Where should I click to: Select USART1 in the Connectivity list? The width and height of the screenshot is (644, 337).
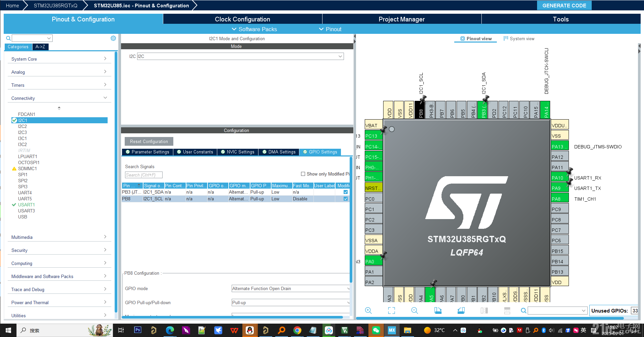pyautogui.click(x=26, y=205)
